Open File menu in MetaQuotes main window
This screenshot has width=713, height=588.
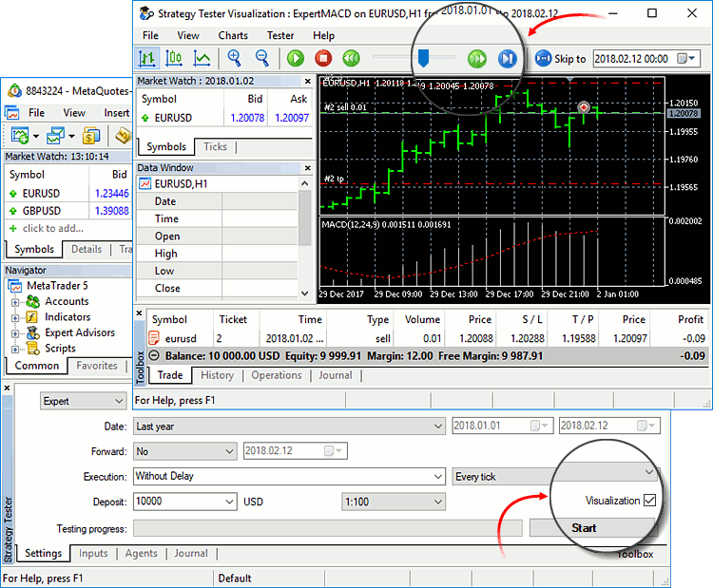tap(36, 113)
